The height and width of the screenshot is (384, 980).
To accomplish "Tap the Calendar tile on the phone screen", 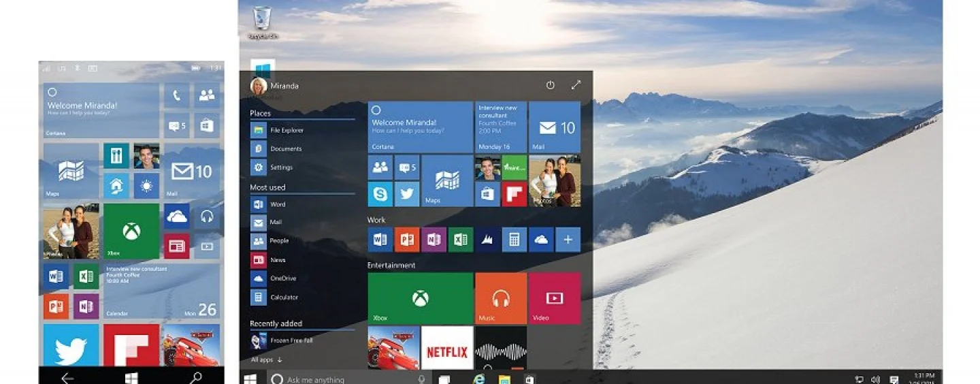I will click(162, 291).
